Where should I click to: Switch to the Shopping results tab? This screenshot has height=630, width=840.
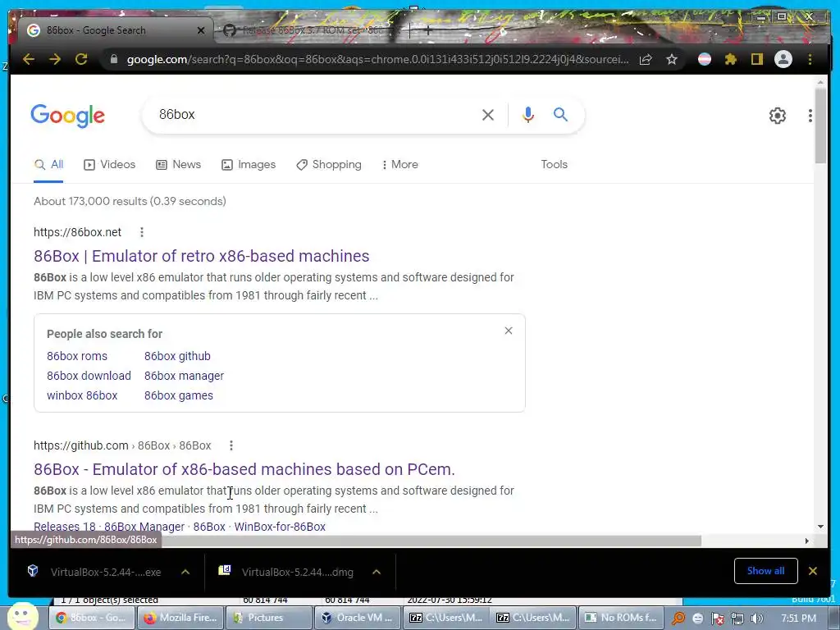pos(329,164)
